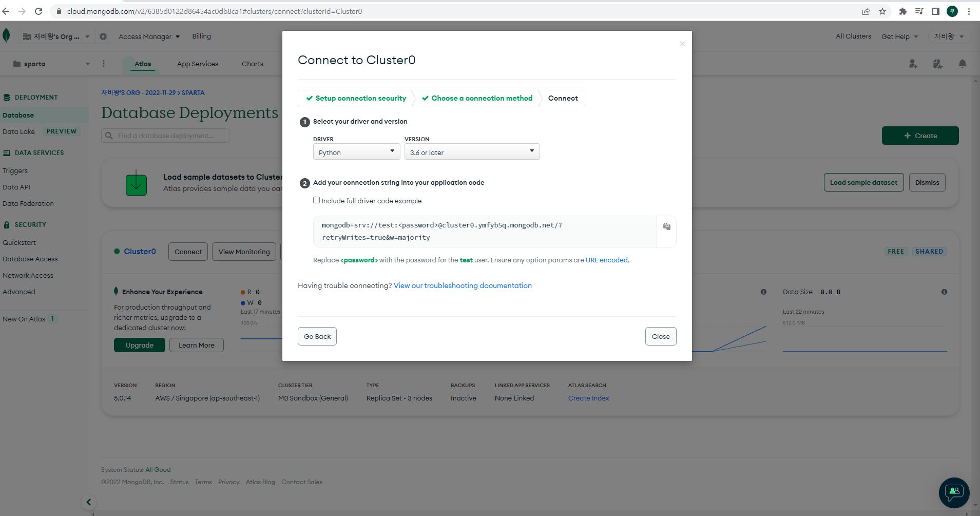
Task: Collapse the left sidebar arrow
Action: [x=88, y=502]
